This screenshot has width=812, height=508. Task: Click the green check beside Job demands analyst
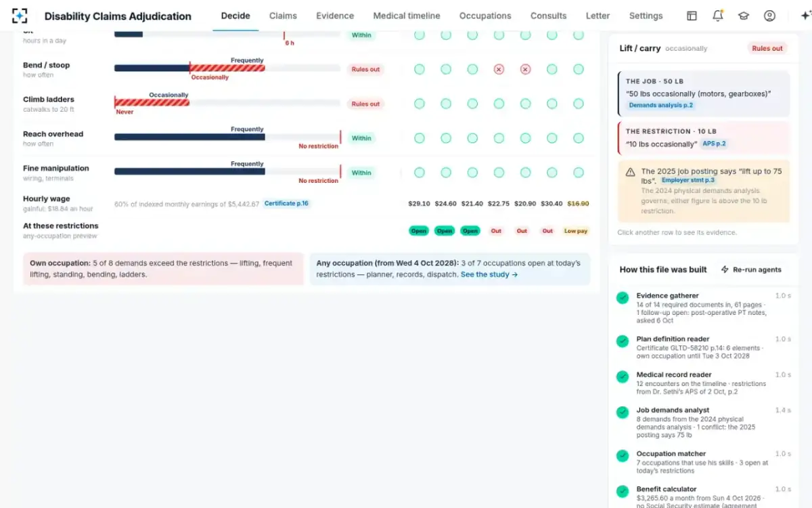pos(623,412)
